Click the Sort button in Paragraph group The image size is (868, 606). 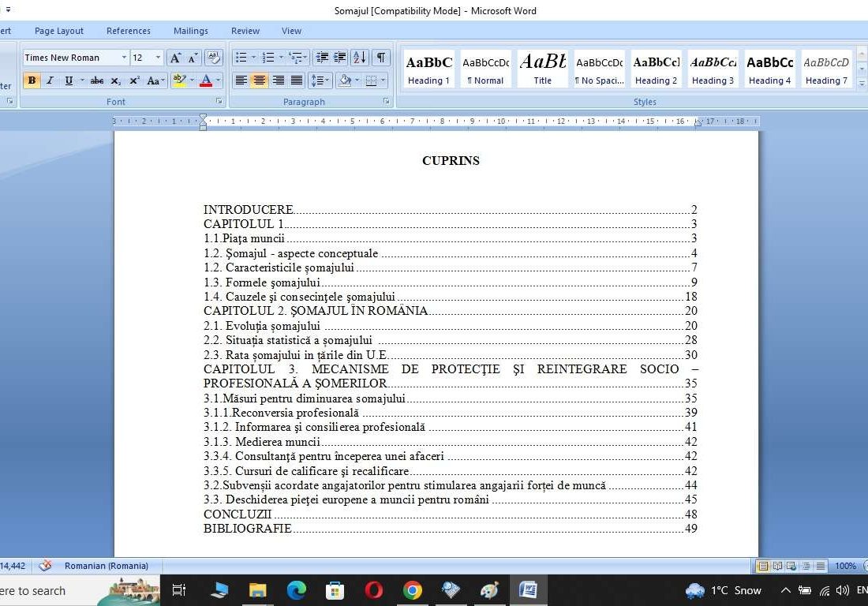[359, 58]
